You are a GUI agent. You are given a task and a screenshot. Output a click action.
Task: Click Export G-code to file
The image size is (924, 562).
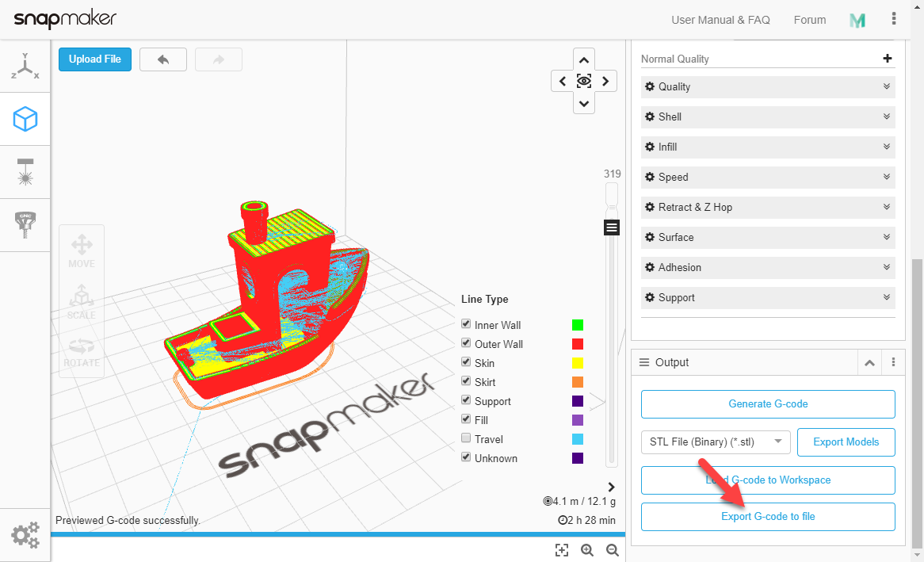tap(768, 517)
